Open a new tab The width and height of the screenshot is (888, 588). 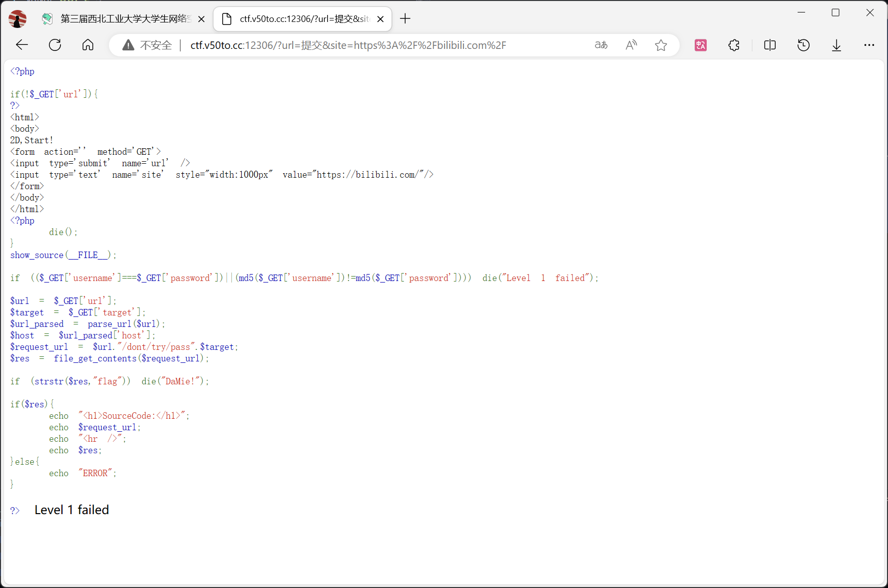pyautogui.click(x=405, y=19)
